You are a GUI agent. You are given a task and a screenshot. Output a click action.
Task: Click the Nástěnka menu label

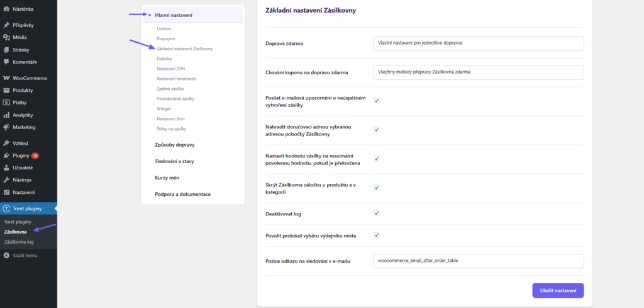click(23, 9)
